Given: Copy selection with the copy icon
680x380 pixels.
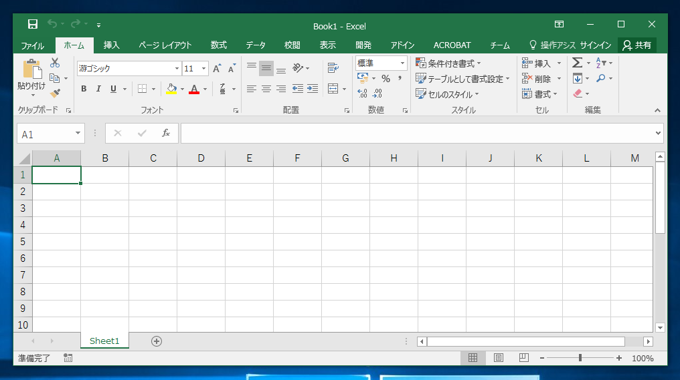Looking at the screenshot, I should click(x=55, y=78).
